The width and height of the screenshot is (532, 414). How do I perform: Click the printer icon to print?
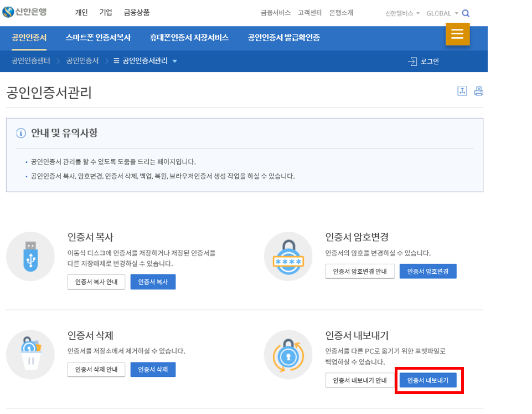tap(479, 90)
